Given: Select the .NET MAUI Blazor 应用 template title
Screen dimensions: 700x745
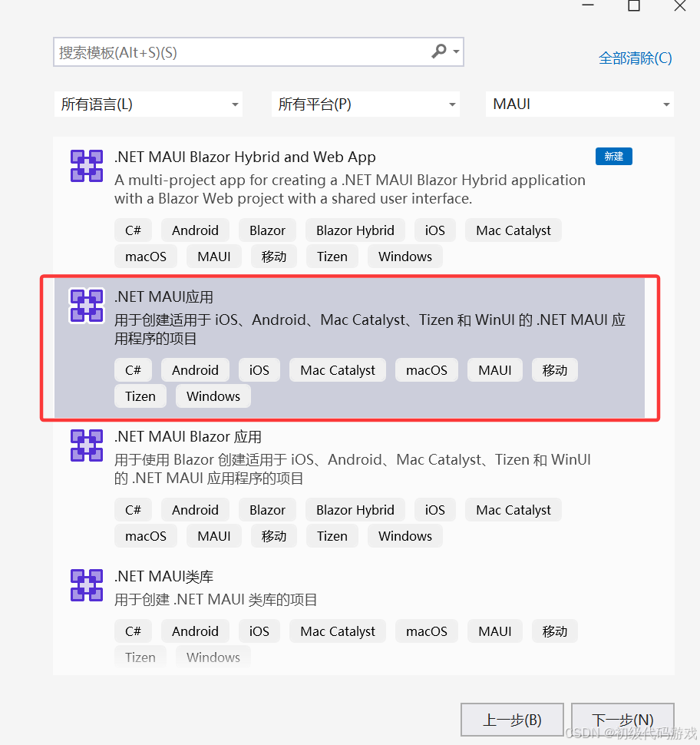Looking at the screenshot, I should click(x=188, y=437).
